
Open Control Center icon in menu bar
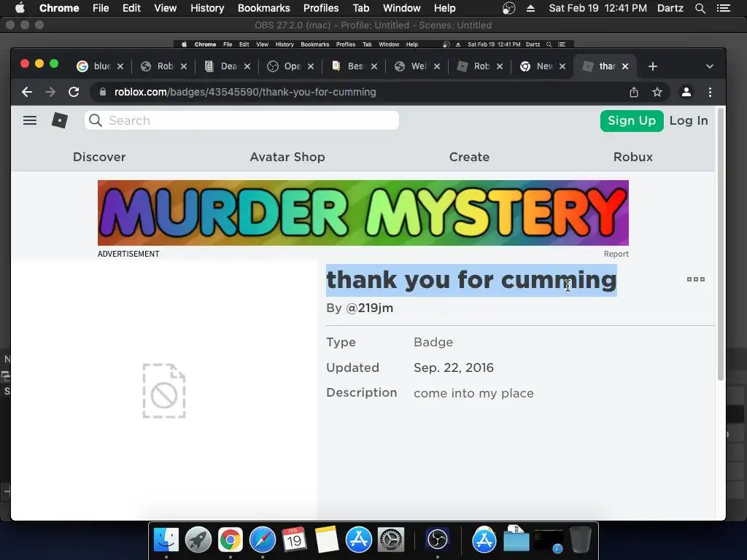point(723,8)
